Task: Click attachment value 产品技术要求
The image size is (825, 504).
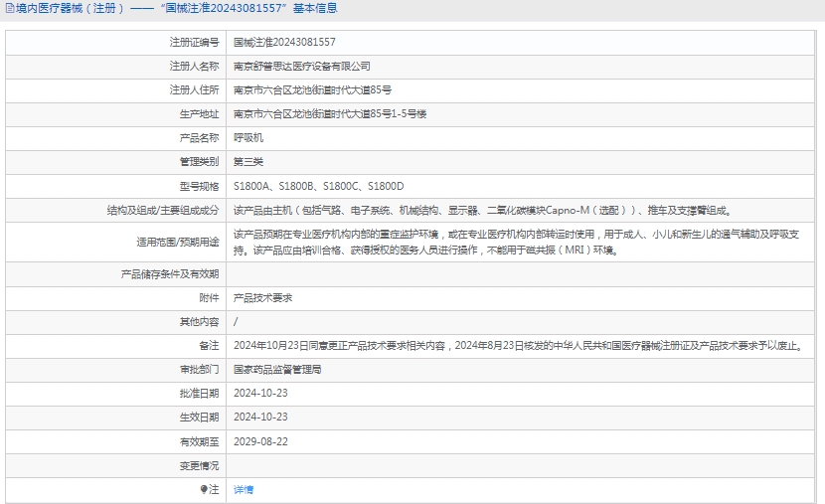Action: [x=262, y=297]
